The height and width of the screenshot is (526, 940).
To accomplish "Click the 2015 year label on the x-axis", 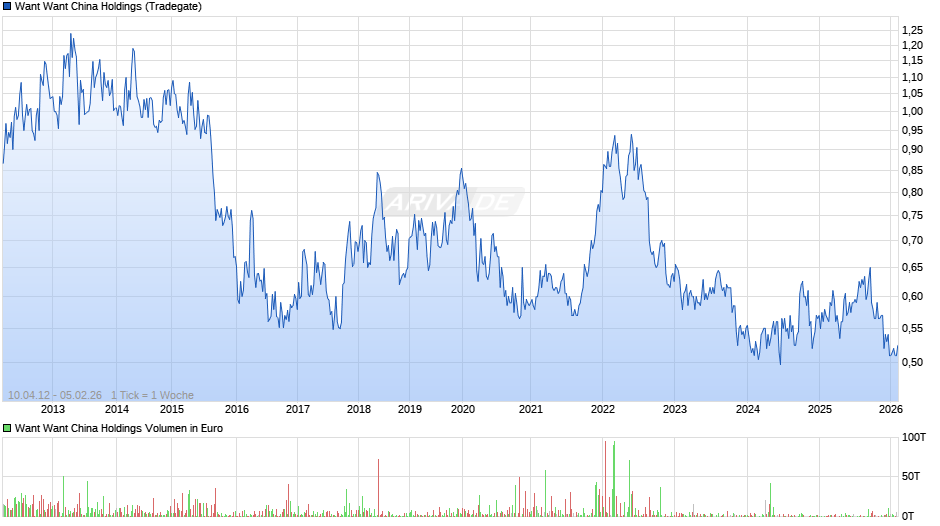I will [172, 409].
